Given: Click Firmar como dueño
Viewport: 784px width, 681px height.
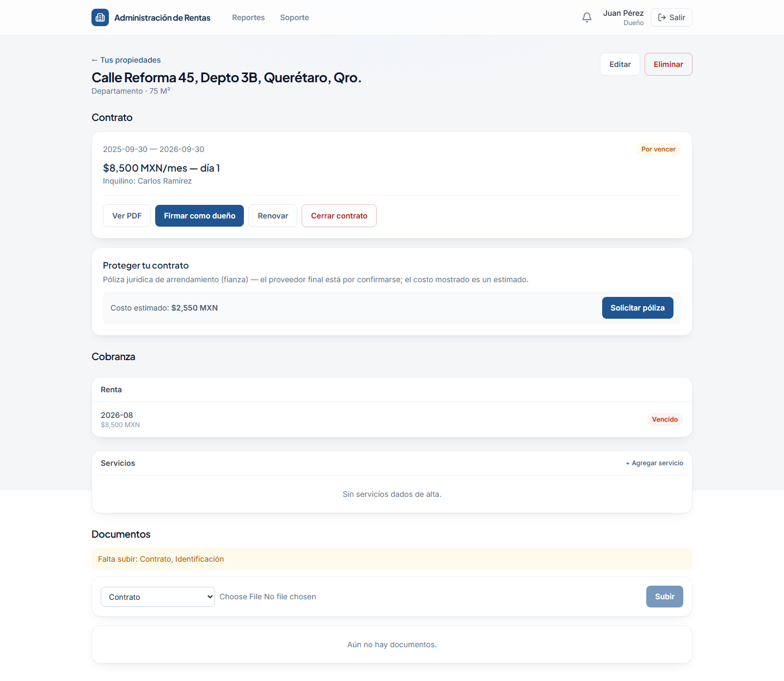Looking at the screenshot, I should pyautogui.click(x=199, y=216).
